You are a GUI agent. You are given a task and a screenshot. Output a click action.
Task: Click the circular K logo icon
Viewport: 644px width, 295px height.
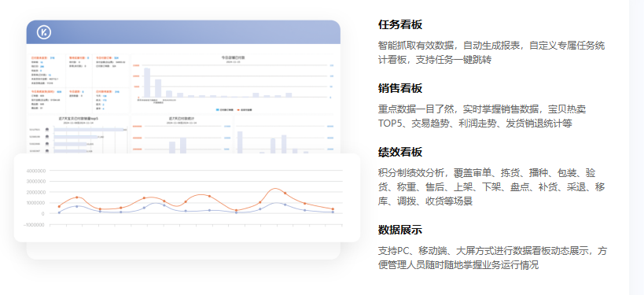43,32
